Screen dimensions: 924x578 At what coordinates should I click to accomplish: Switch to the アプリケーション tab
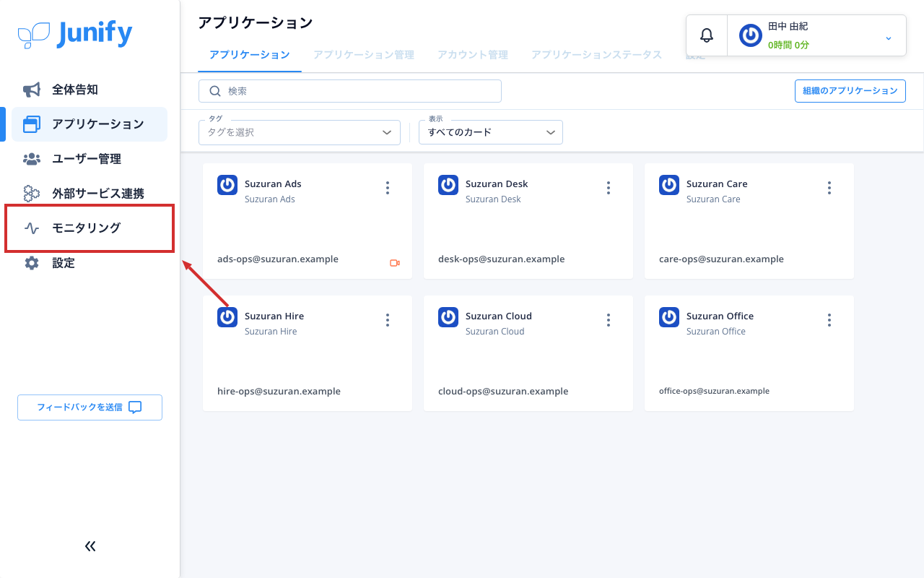click(250, 55)
